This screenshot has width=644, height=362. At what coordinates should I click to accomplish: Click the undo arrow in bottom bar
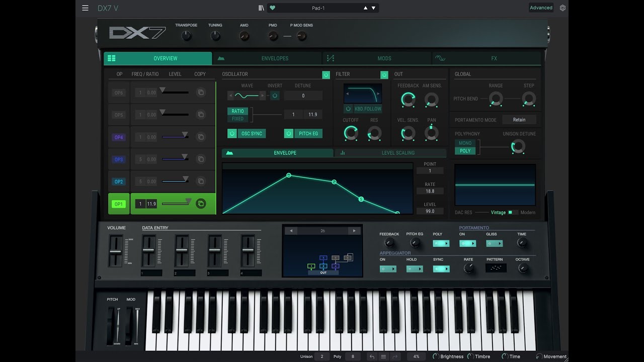(x=372, y=356)
